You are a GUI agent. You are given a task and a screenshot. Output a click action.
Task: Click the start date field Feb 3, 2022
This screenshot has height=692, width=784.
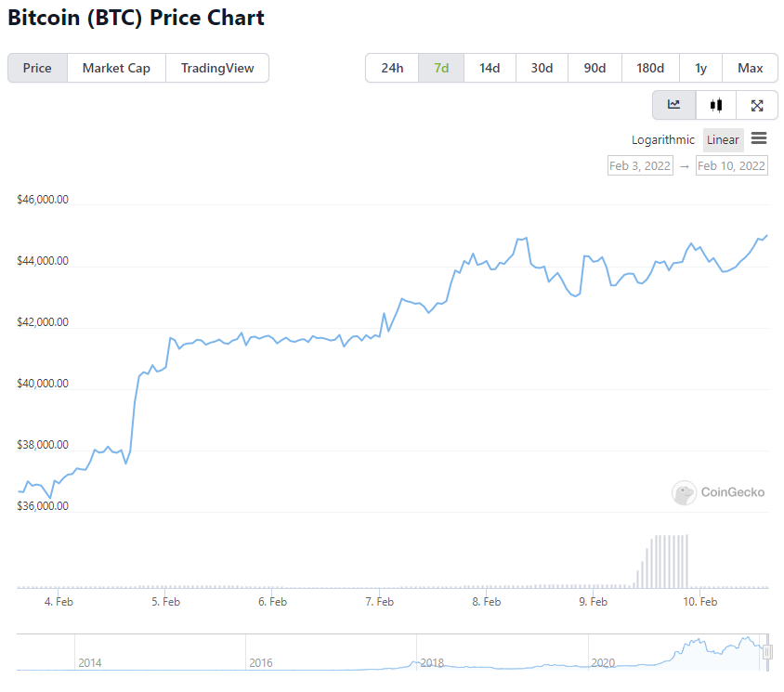tap(639, 165)
